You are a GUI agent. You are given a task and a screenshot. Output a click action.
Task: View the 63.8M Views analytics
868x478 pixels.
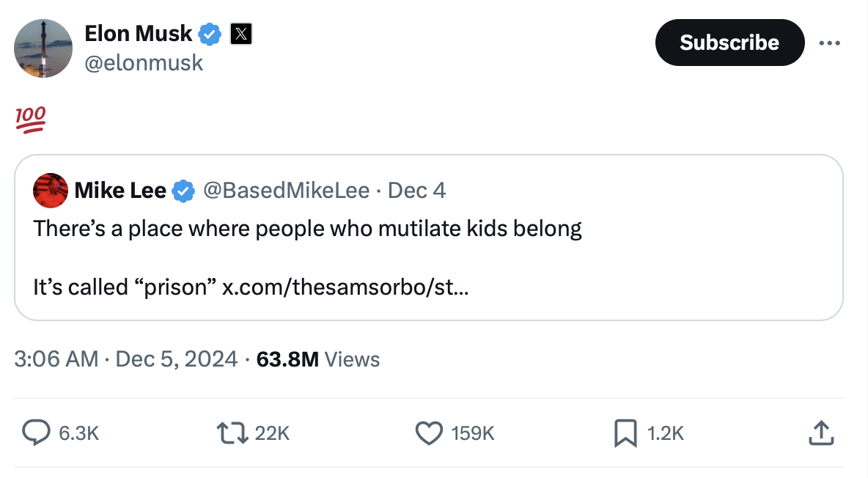(318, 359)
